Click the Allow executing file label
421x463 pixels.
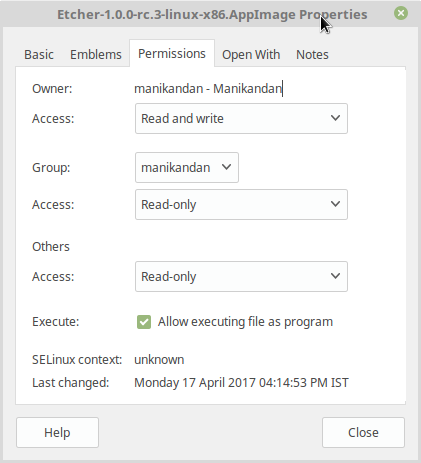pyautogui.click(x=245, y=322)
